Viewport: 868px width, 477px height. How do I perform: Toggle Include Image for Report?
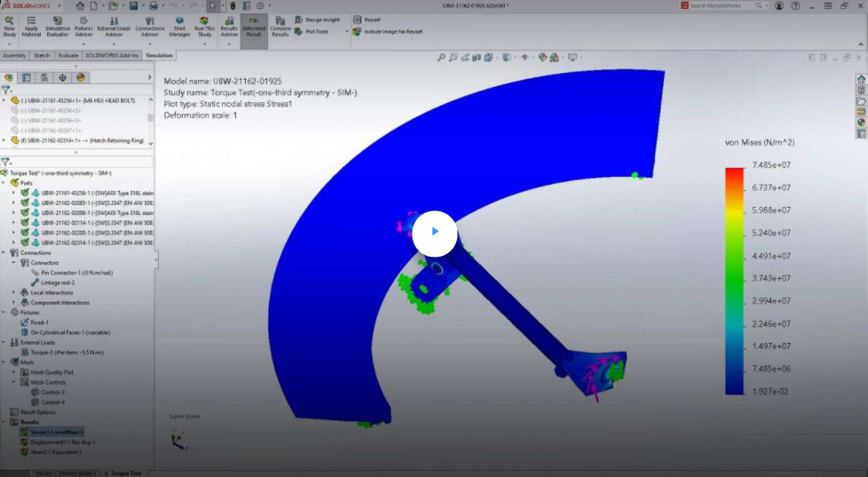pyautogui.click(x=388, y=31)
